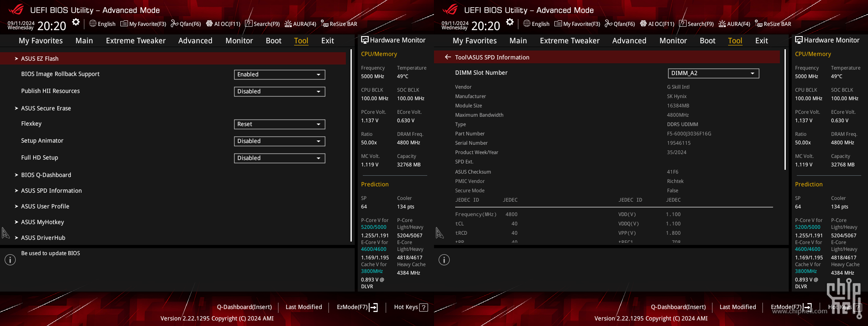Click mouse cursor icon in left window corner
Image resolution: width=868 pixels, height=326 pixels.
click(6, 233)
